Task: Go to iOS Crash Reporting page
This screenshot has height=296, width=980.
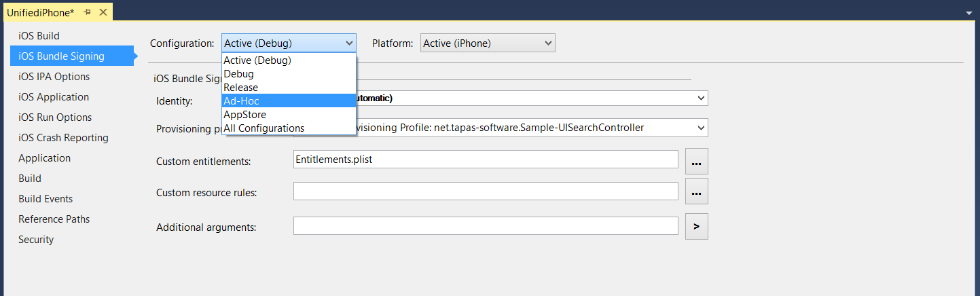Action: (63, 137)
